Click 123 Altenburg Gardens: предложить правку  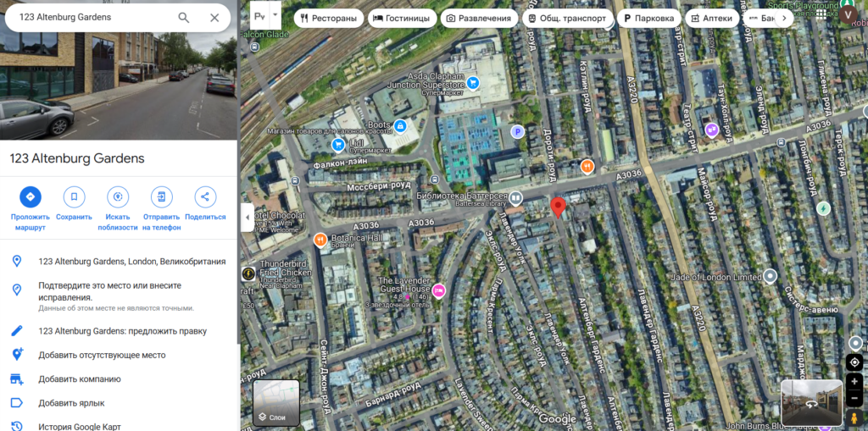(x=122, y=331)
